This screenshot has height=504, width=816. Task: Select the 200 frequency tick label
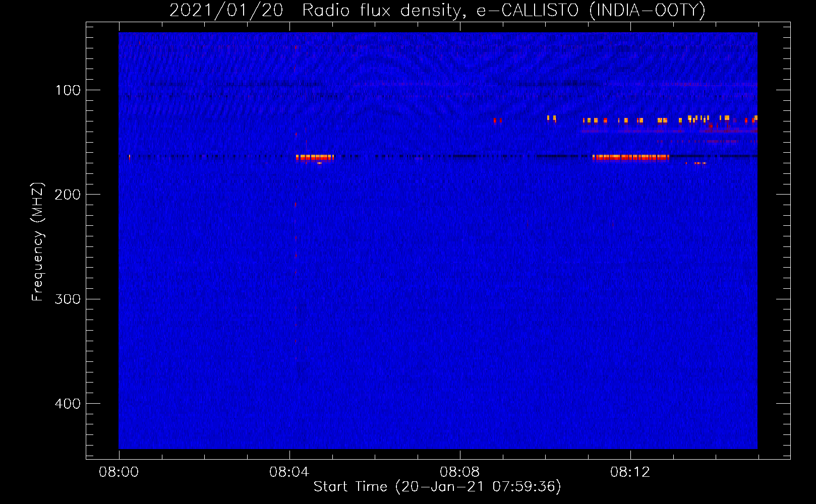(x=68, y=195)
